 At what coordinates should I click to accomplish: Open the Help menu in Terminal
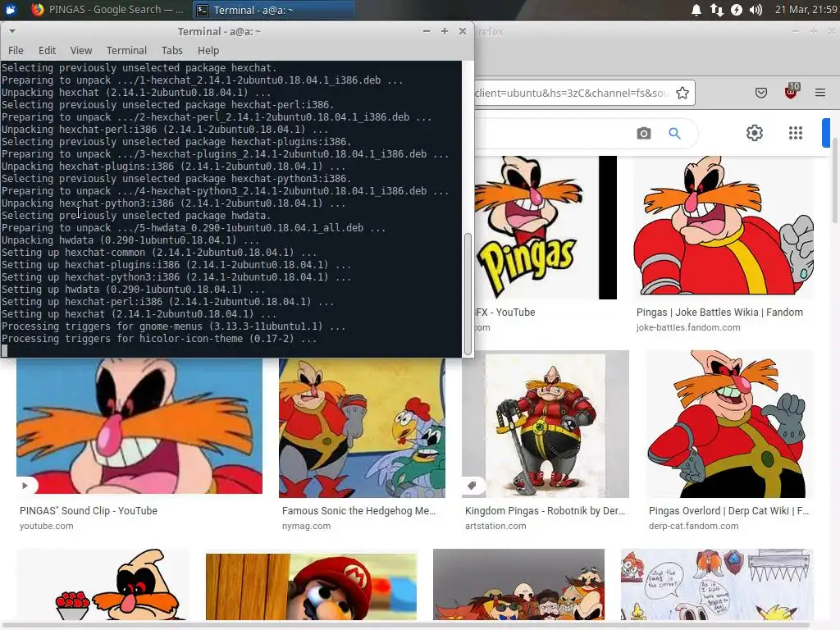tap(208, 50)
